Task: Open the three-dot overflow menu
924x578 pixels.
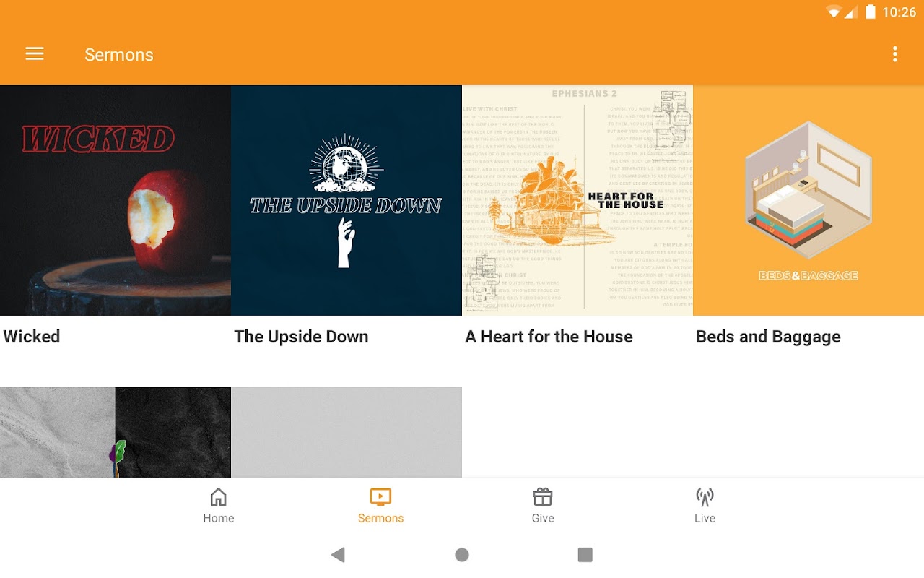Action: pyautogui.click(x=895, y=54)
